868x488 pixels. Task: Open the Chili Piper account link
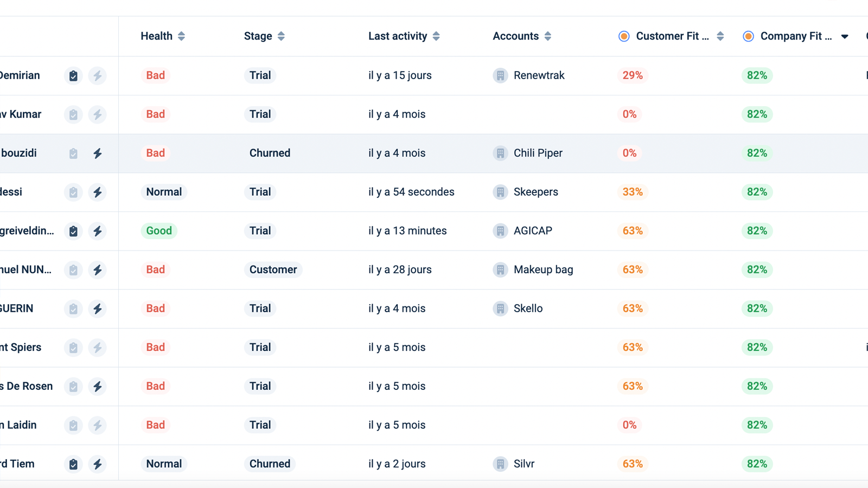coord(538,153)
